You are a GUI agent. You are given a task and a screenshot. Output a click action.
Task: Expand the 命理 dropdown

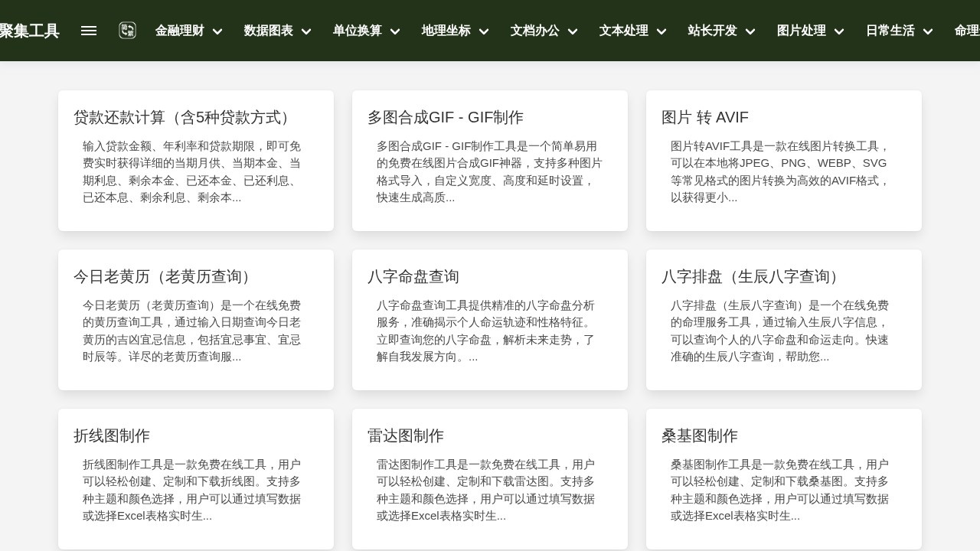(x=965, y=31)
